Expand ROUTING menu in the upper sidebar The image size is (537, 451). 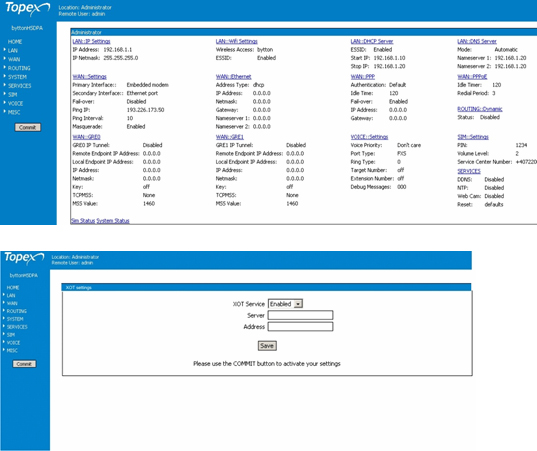[x=19, y=68]
